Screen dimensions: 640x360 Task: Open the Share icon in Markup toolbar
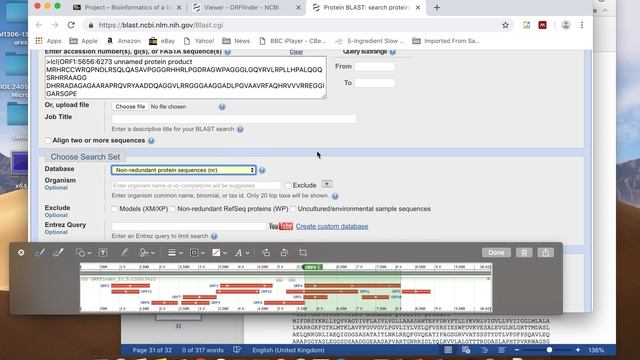point(545,253)
